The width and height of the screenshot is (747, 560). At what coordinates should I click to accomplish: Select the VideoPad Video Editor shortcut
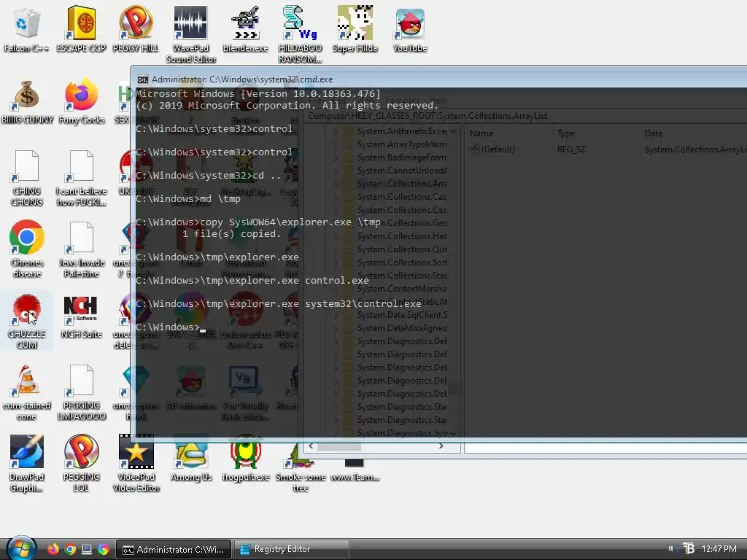pyautogui.click(x=136, y=463)
